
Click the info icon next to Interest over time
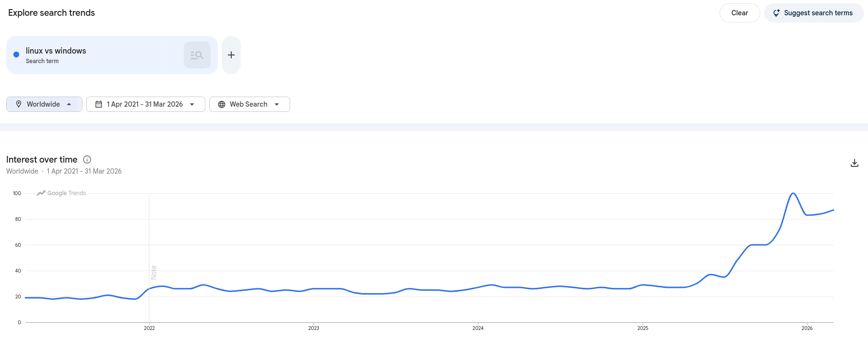[x=87, y=159]
